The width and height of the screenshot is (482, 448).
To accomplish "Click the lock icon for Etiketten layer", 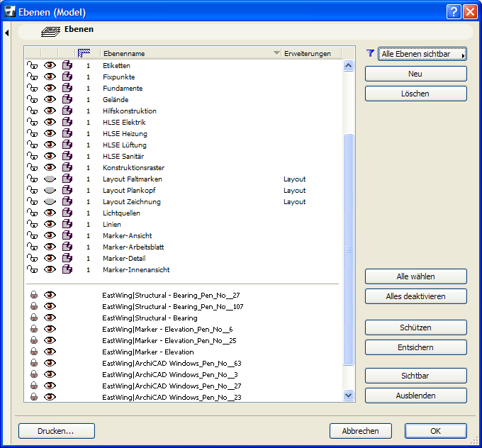I will (32, 66).
